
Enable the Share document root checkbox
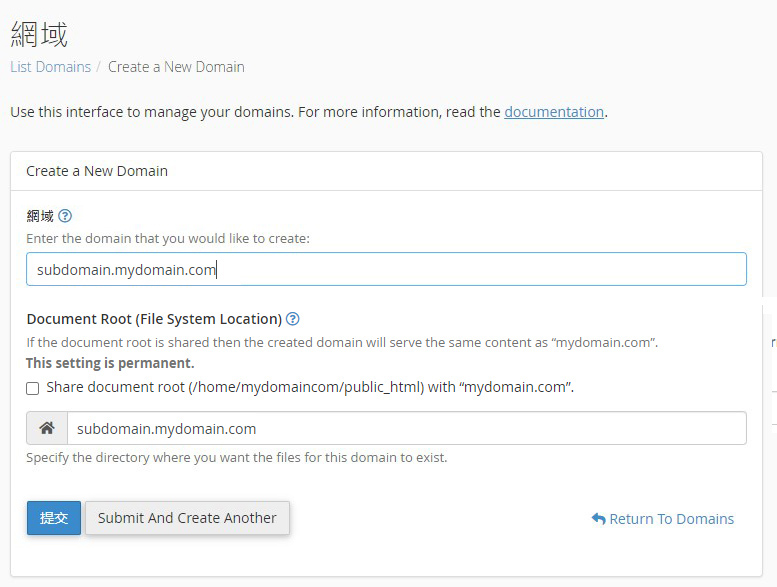point(33,388)
